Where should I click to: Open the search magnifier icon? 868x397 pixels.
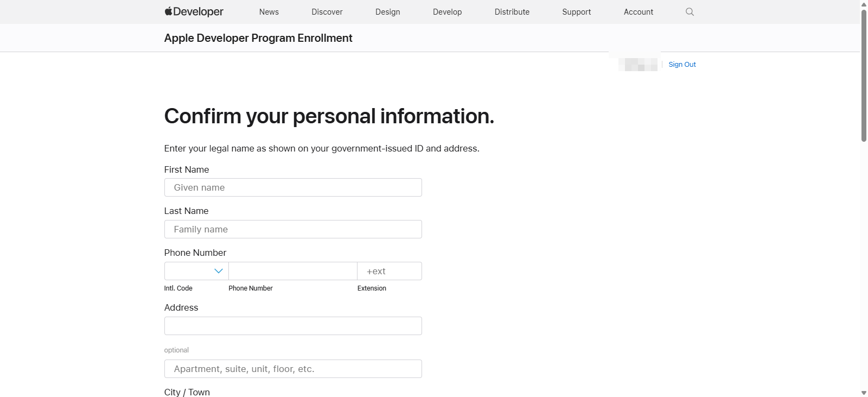click(x=690, y=12)
